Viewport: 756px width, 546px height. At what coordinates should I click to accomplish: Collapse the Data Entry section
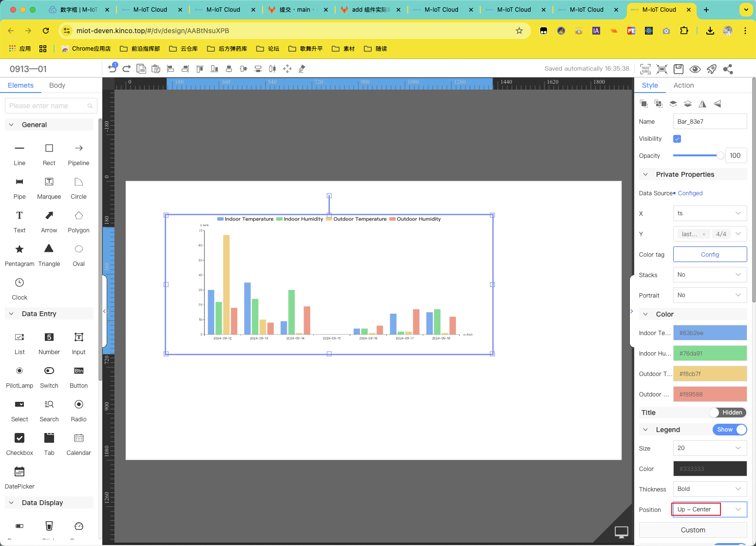pos(12,314)
